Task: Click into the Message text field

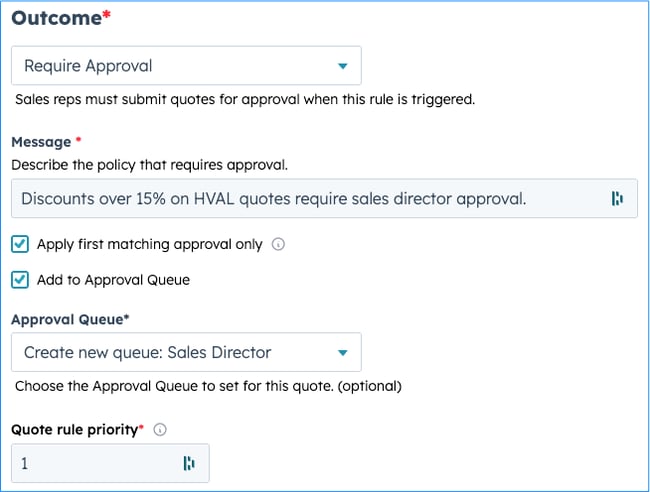Action: (300, 199)
